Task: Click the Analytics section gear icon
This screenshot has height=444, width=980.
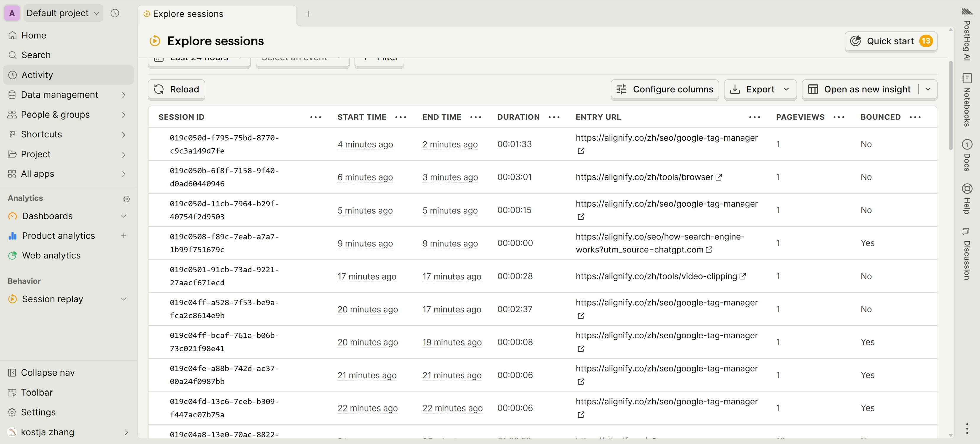Action: [x=127, y=199]
